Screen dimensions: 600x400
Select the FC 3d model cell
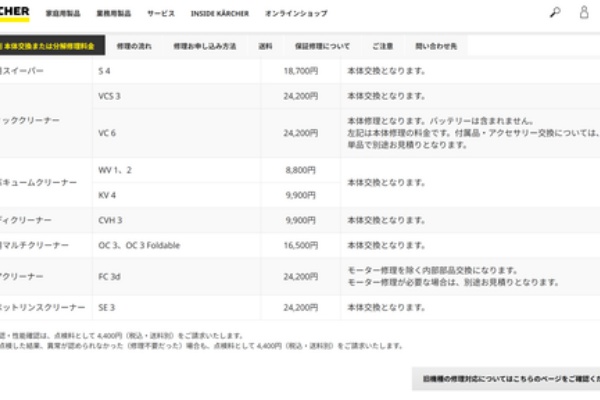177,276
